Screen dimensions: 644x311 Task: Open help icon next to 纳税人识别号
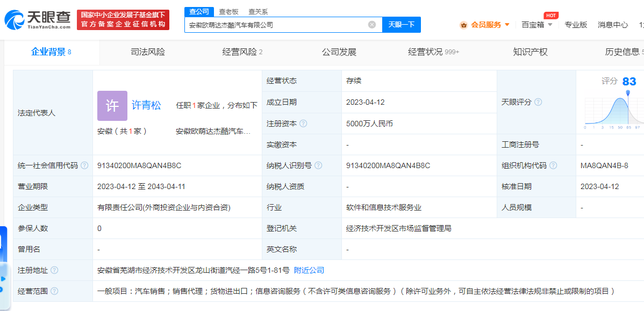click(x=318, y=165)
